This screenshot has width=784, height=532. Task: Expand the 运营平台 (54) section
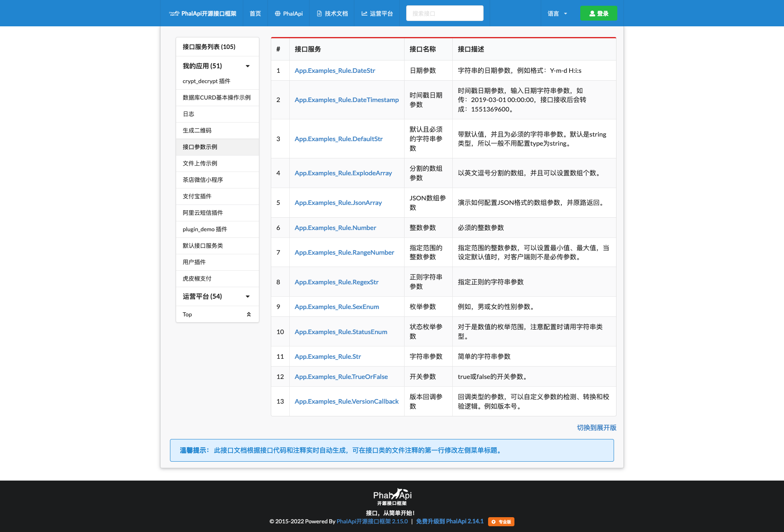[217, 296]
